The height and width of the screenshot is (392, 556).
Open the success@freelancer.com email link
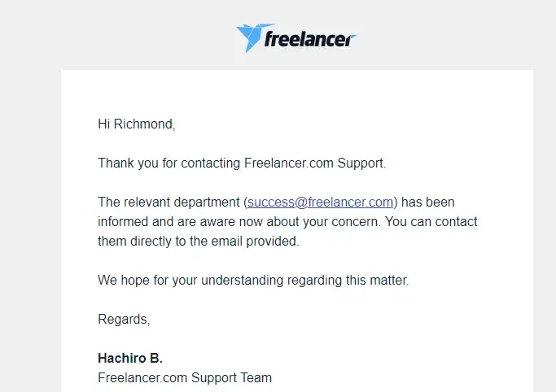pos(320,202)
